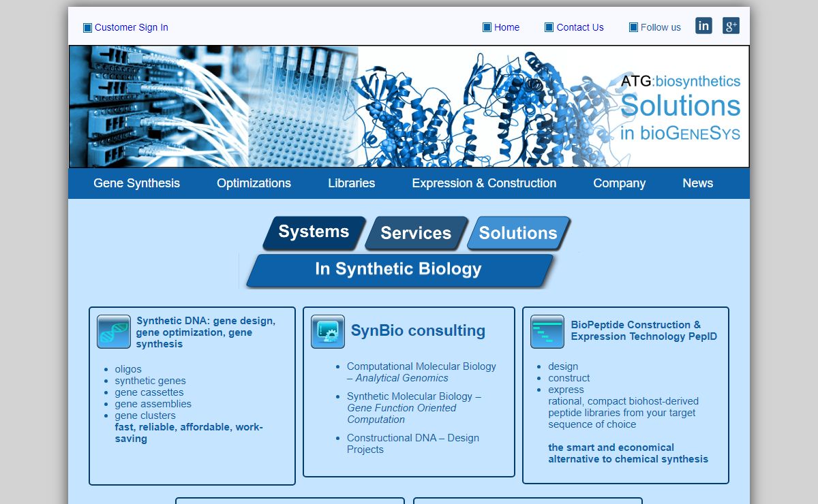818x504 pixels.
Task: Click the square bullet before Customer Sign In
Action: [x=87, y=28]
